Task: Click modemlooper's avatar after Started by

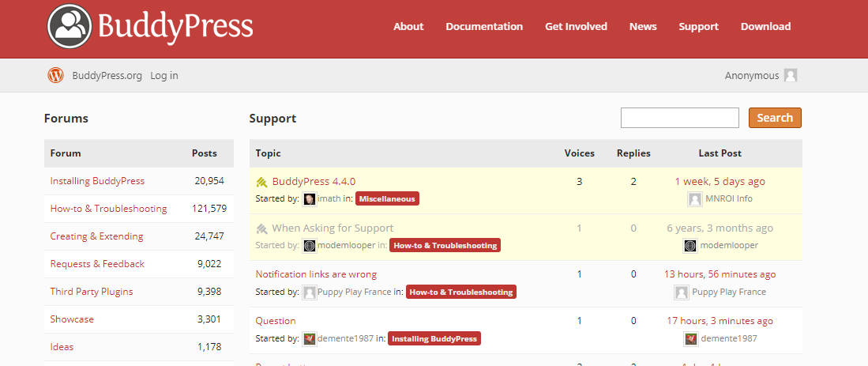Action: (310, 245)
